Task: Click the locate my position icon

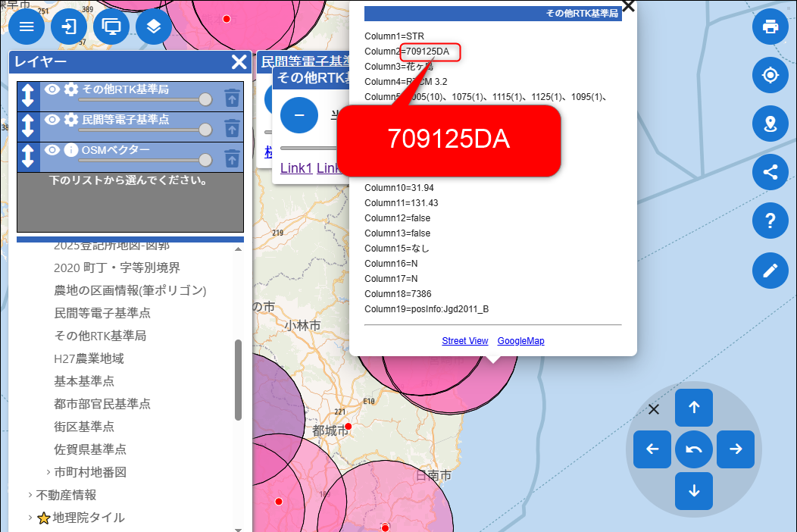Action: coord(770,75)
